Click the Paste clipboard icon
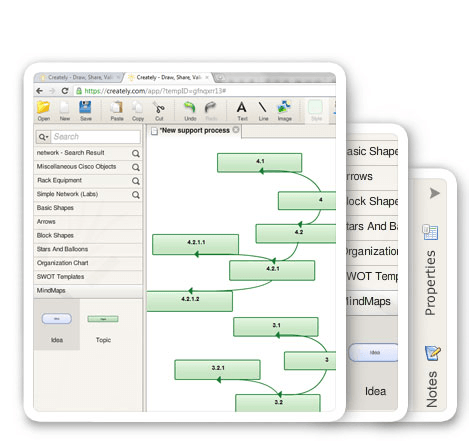 [117, 107]
